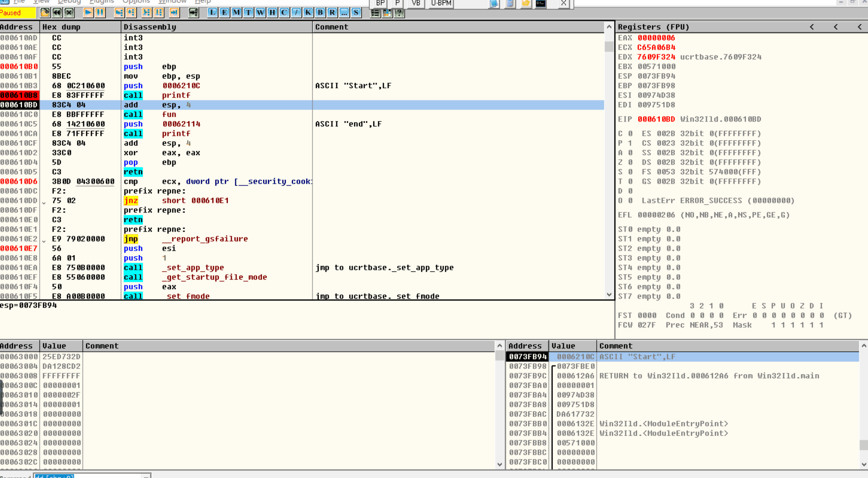Switch to CPU window with C icon
This screenshot has width=868, height=478.
point(284,12)
